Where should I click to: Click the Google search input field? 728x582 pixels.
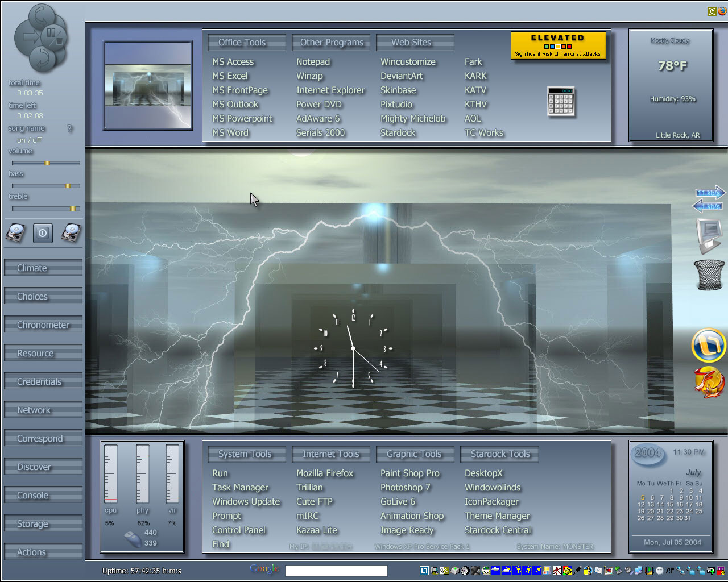[336, 571]
